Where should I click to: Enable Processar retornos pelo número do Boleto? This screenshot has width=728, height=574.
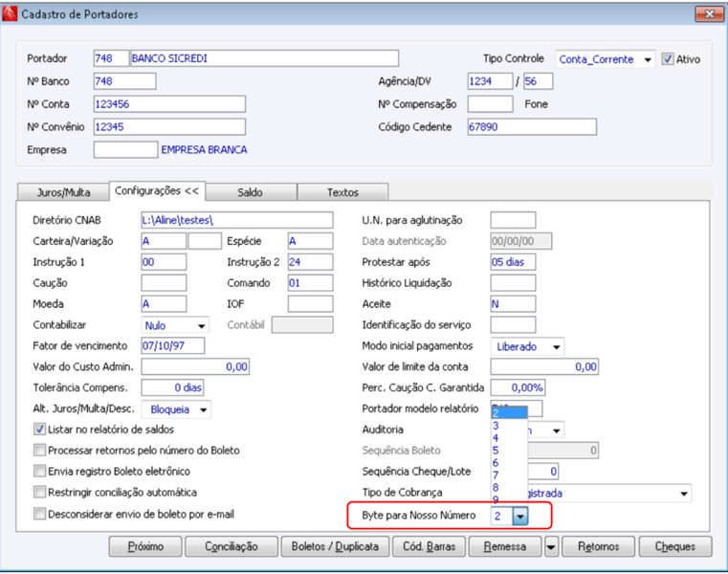coord(40,450)
